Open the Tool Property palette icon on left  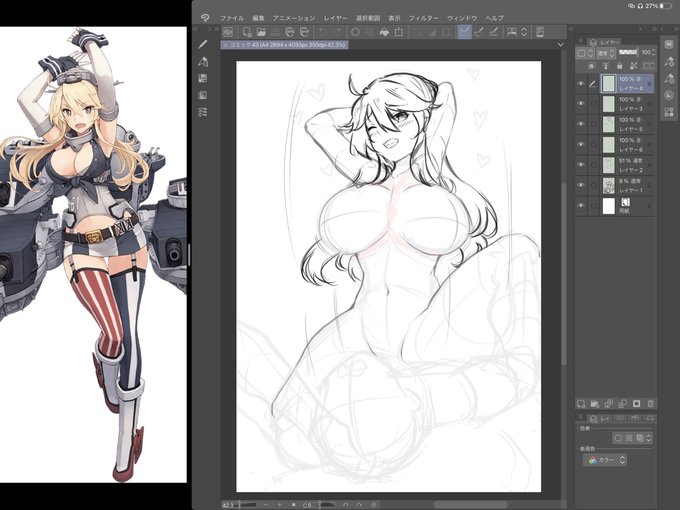click(x=203, y=78)
